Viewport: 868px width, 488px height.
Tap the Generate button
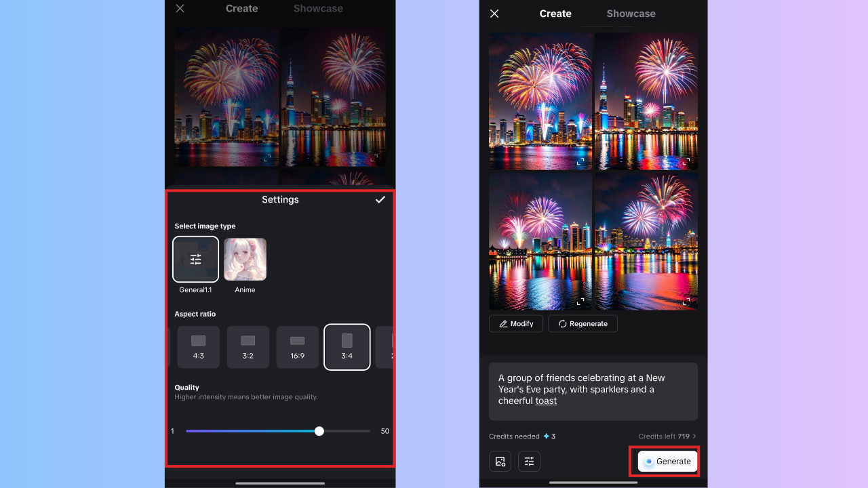tap(667, 462)
